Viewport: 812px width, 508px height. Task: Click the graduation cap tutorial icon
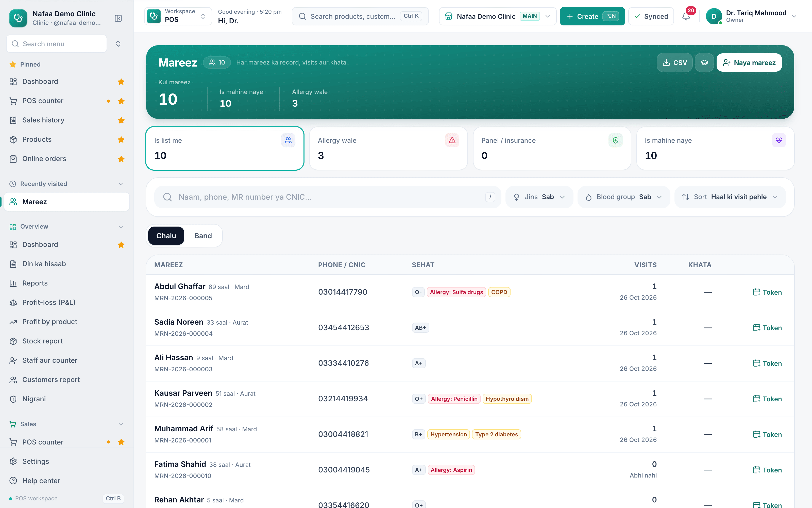click(704, 62)
